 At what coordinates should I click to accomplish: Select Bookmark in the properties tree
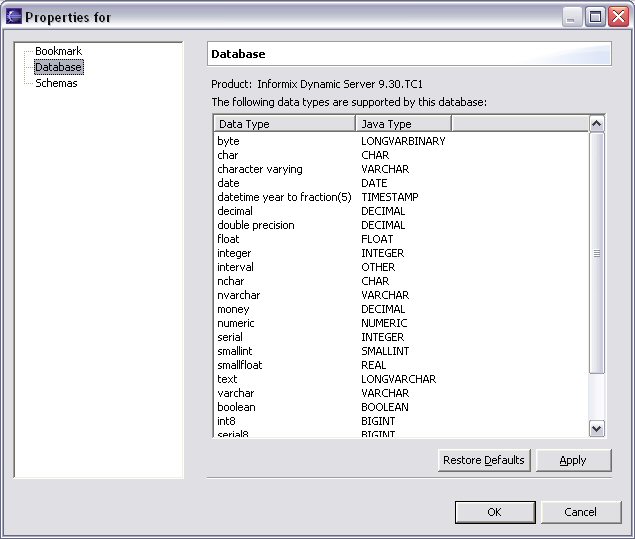58,51
